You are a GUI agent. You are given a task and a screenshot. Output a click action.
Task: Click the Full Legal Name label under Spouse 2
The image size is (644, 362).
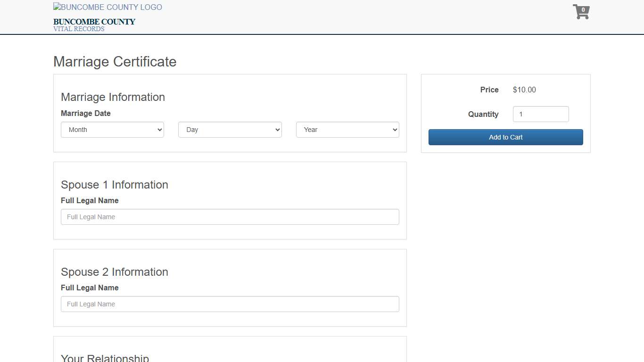pos(90,288)
